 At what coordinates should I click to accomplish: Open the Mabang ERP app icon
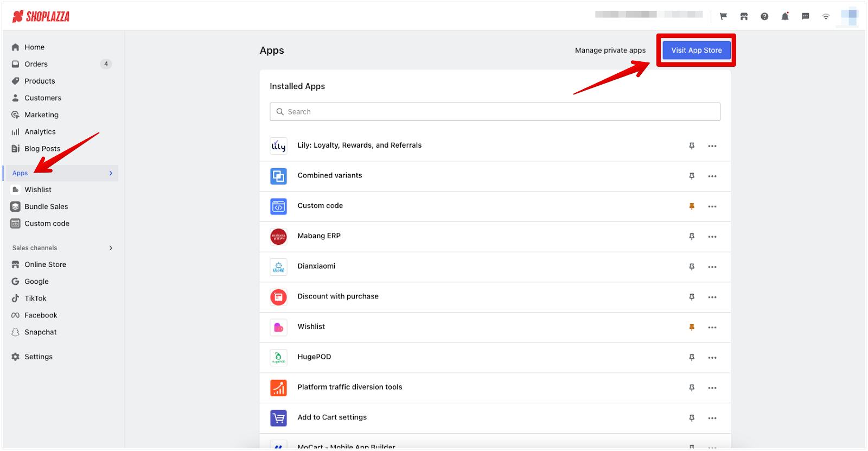[278, 237]
